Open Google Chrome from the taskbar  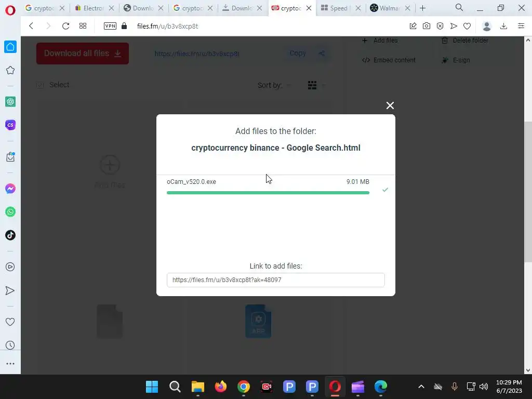(x=244, y=387)
